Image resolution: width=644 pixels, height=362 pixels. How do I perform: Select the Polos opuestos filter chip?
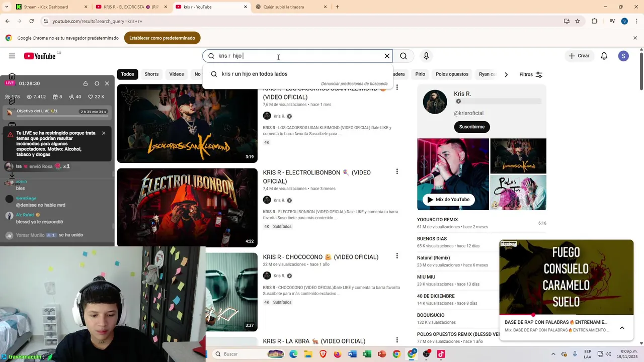[452, 74]
